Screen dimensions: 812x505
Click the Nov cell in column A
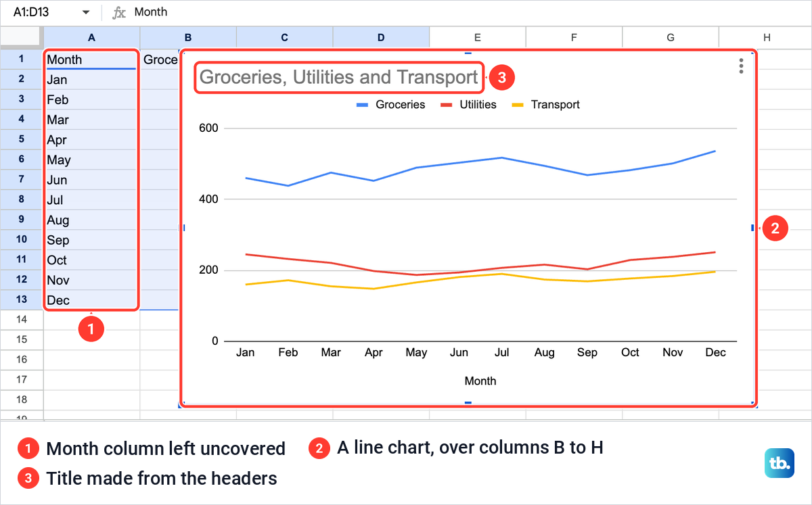coord(91,280)
